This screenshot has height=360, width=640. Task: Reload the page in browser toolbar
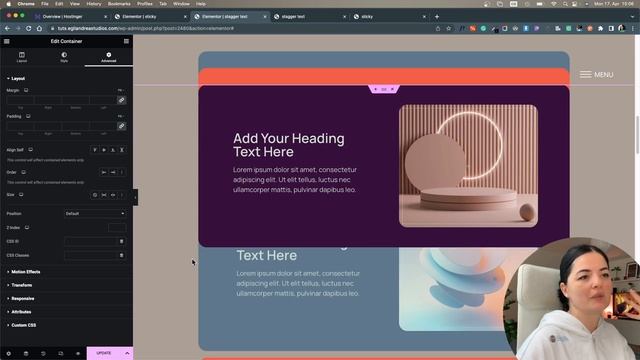(x=29, y=28)
